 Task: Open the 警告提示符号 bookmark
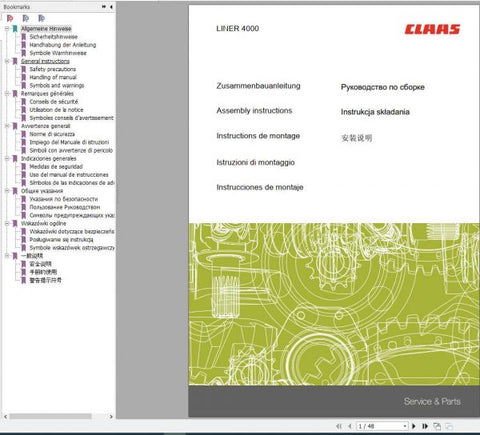point(45,280)
